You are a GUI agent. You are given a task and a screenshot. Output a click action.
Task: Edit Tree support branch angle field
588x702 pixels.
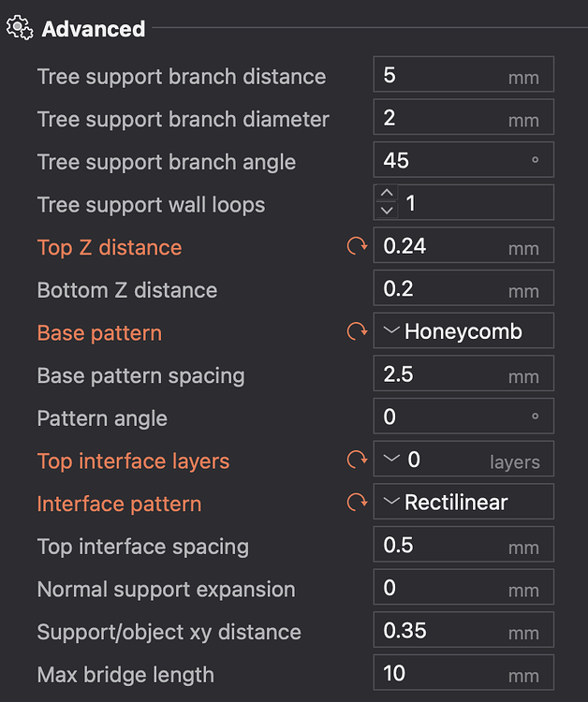pyautogui.click(x=463, y=160)
